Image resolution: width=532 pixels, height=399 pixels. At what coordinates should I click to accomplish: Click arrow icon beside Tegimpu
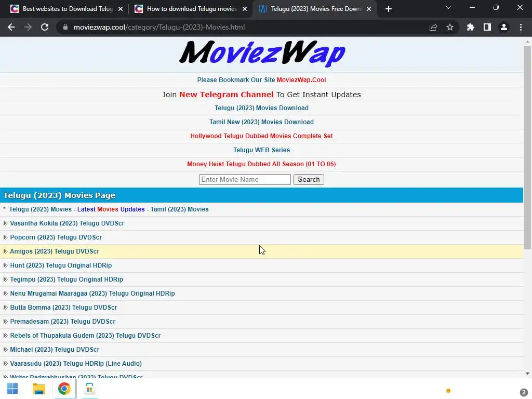[x=5, y=279]
